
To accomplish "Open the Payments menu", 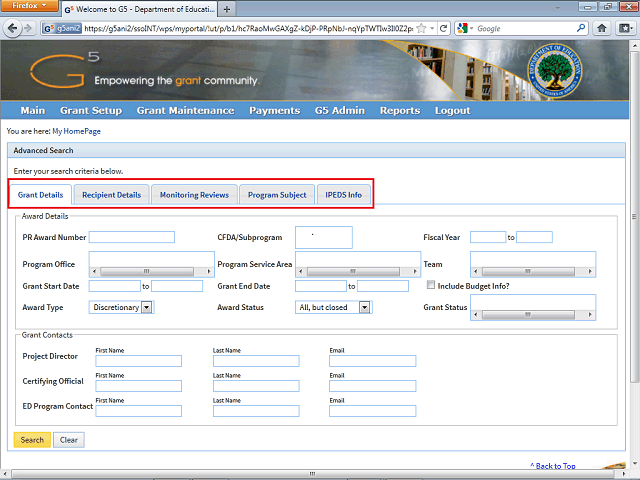I will tap(275, 111).
